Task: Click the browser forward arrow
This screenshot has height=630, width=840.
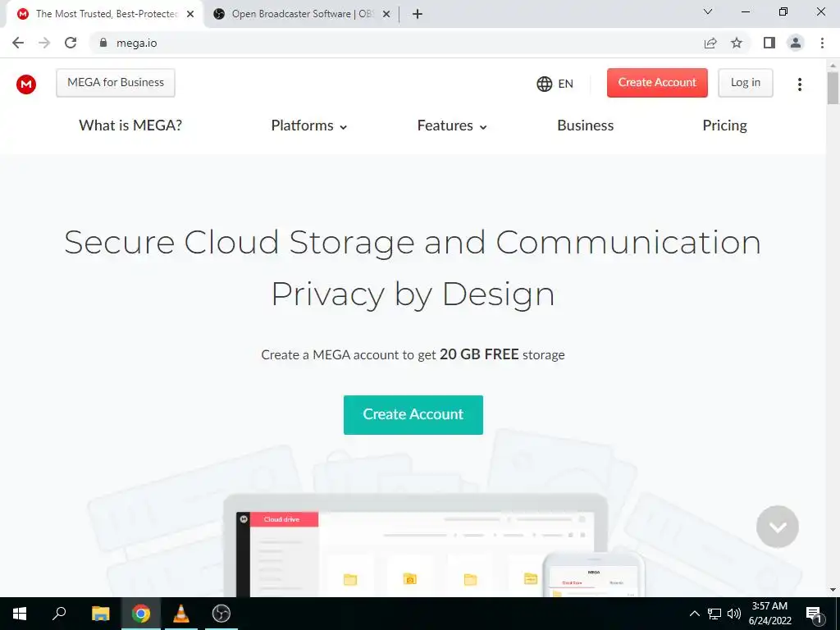Action: pos(44,43)
